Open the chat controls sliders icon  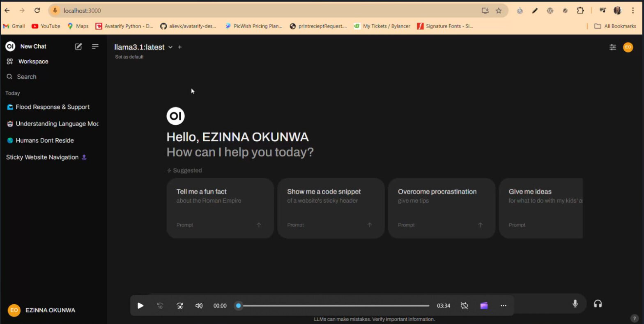point(612,47)
